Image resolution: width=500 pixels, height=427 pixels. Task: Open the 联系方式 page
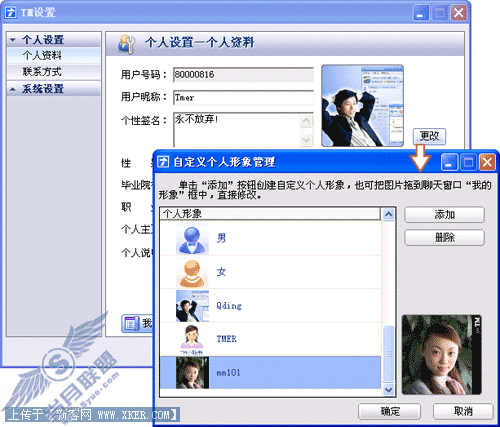point(42,71)
